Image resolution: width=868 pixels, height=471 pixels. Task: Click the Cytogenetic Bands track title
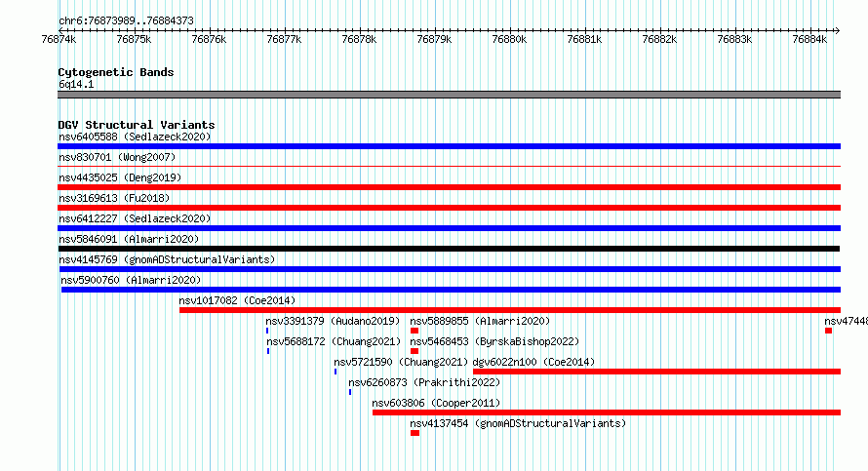(116, 72)
